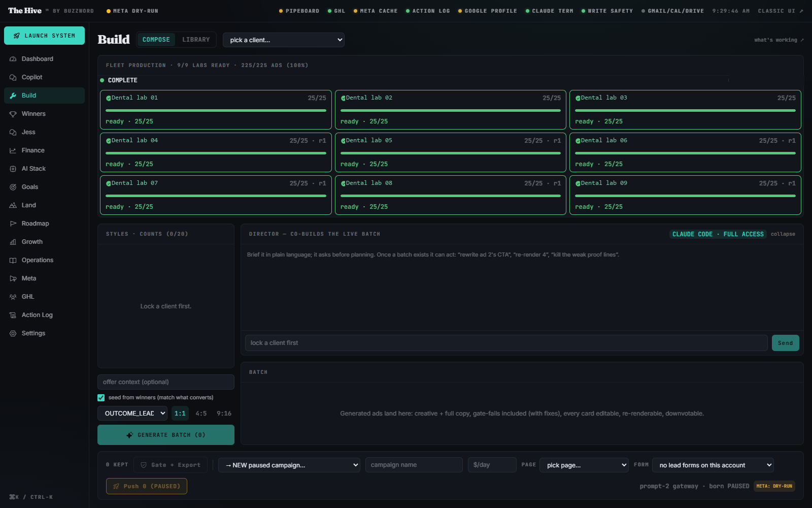Click rocket icon on Launch System
Viewport: 812px width, 508px height.
[17, 36]
